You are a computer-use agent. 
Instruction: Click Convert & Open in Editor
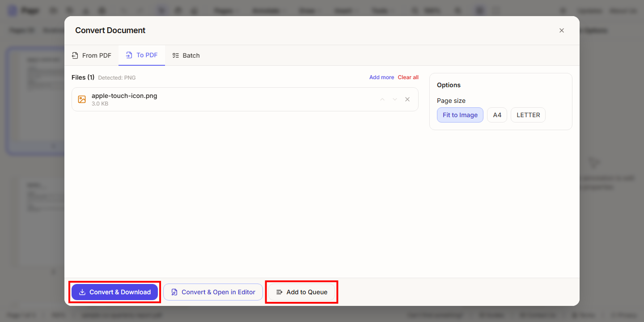(x=213, y=292)
